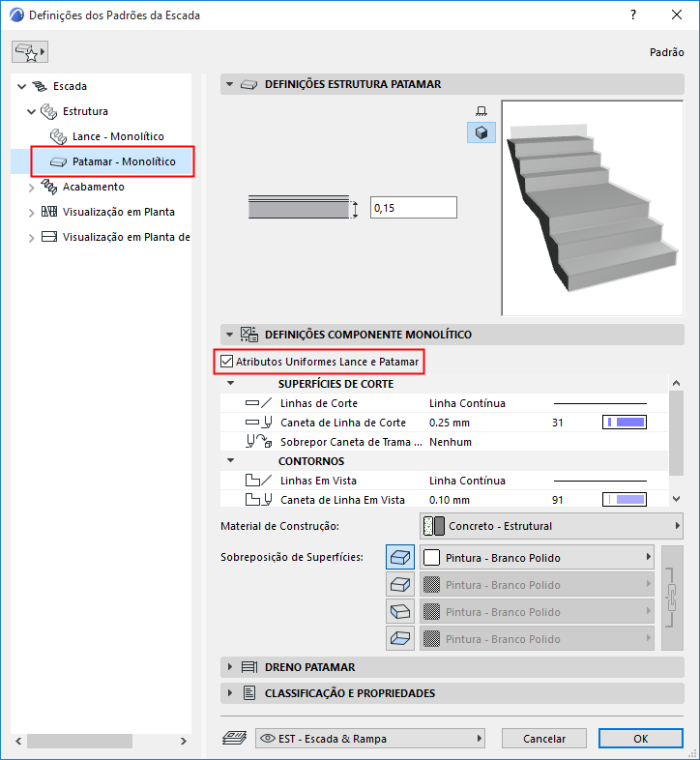
Task: Click the layer icon beside EST - Escada & Rampa
Action: (x=235, y=738)
